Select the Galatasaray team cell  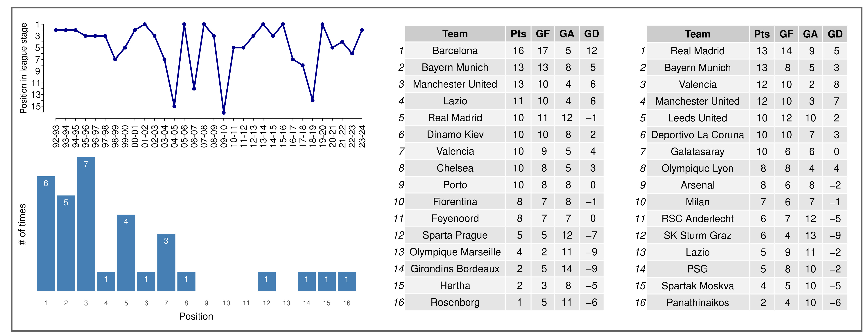697,152
